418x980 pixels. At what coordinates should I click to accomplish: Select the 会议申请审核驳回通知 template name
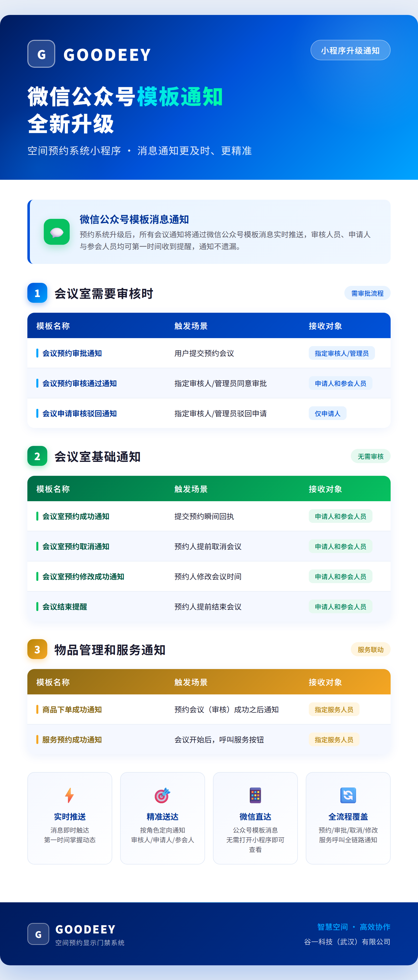pos(79,413)
